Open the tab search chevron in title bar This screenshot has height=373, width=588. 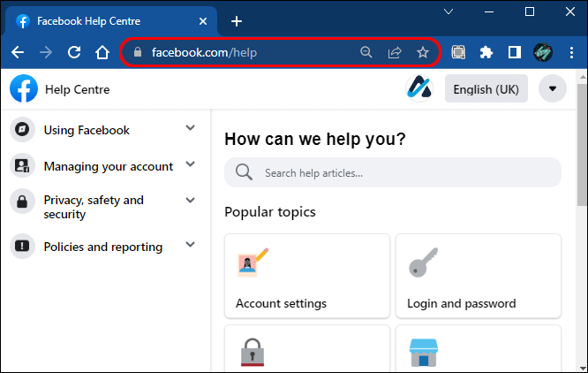449,11
